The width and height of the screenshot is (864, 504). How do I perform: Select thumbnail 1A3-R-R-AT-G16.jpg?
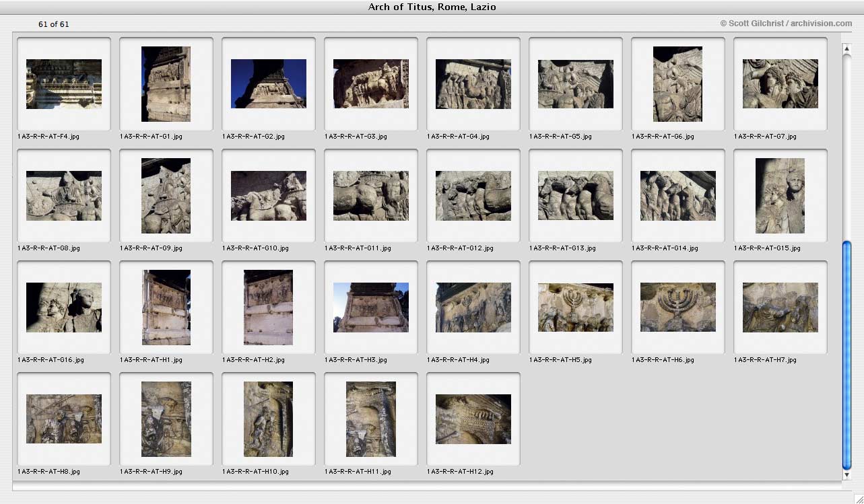64,308
